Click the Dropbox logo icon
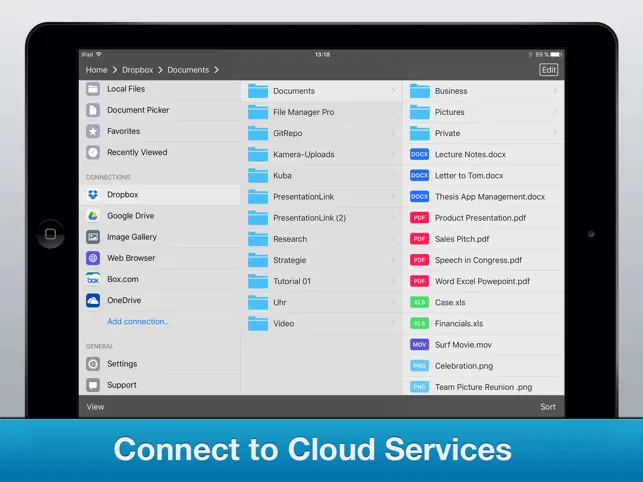Viewport: 643px width, 482px height. click(93, 194)
